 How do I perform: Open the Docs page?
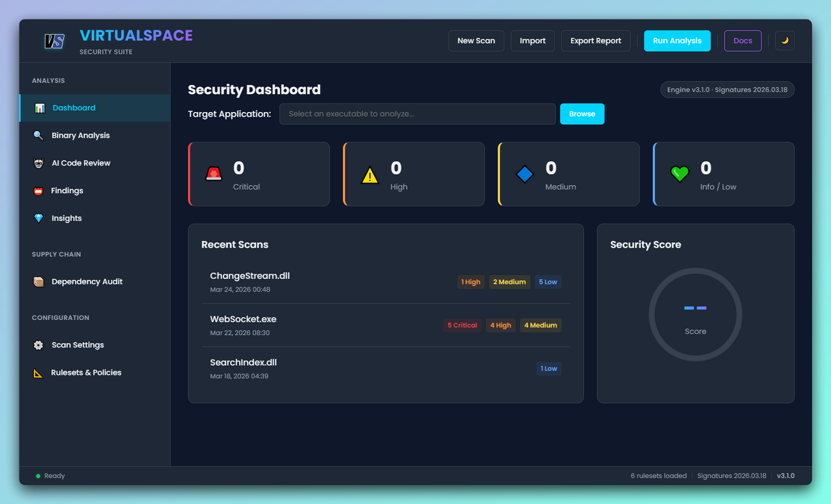(x=742, y=40)
